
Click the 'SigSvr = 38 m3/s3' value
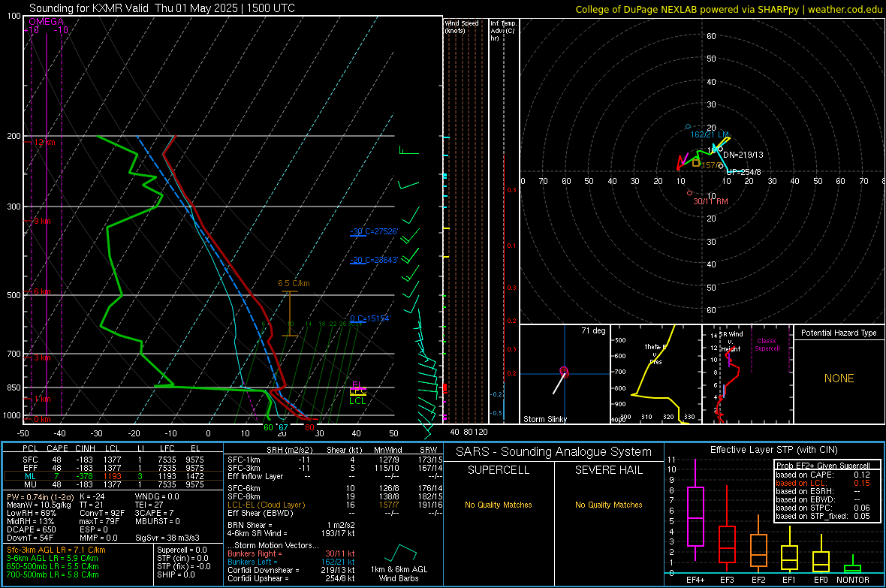tap(169, 538)
